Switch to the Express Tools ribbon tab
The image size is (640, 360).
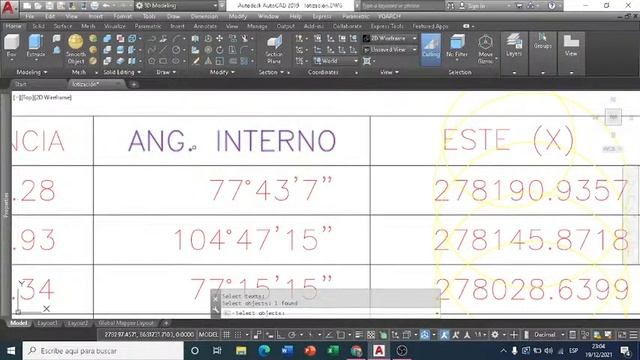[387, 26]
